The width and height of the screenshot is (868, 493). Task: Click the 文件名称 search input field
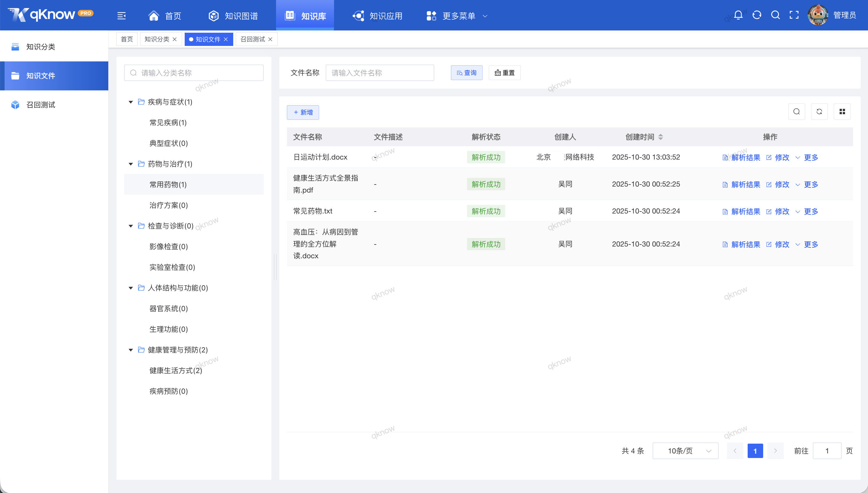pyautogui.click(x=379, y=73)
